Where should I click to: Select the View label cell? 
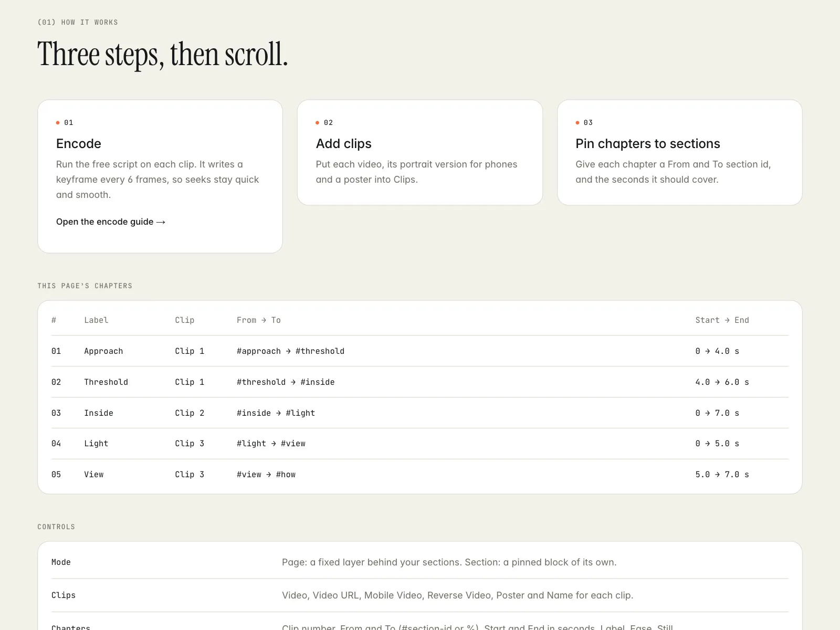pos(94,475)
